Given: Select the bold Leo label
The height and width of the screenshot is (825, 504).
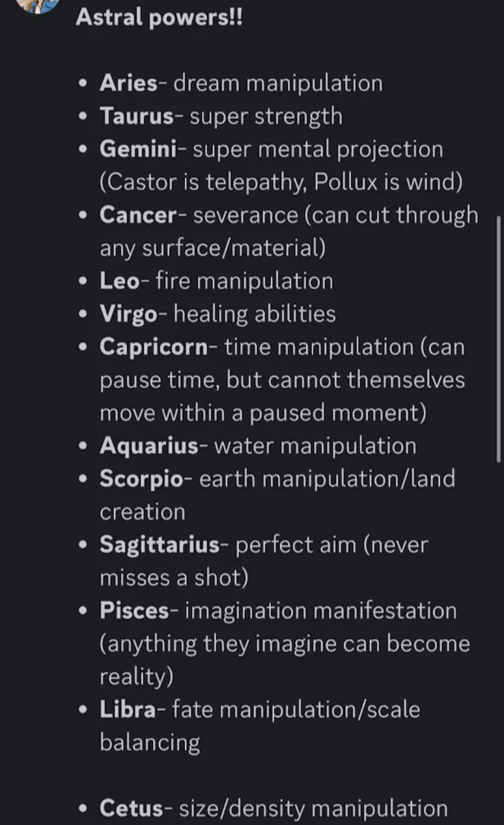Looking at the screenshot, I should [x=119, y=281].
